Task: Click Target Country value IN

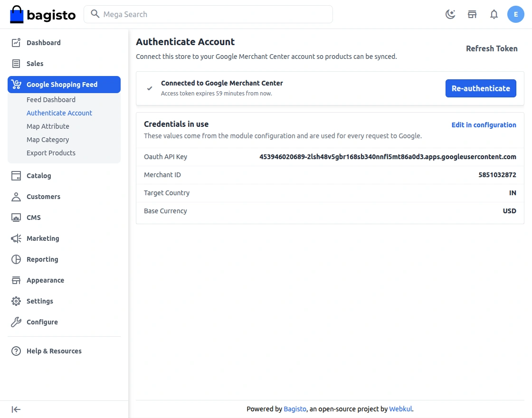Action: point(513,193)
